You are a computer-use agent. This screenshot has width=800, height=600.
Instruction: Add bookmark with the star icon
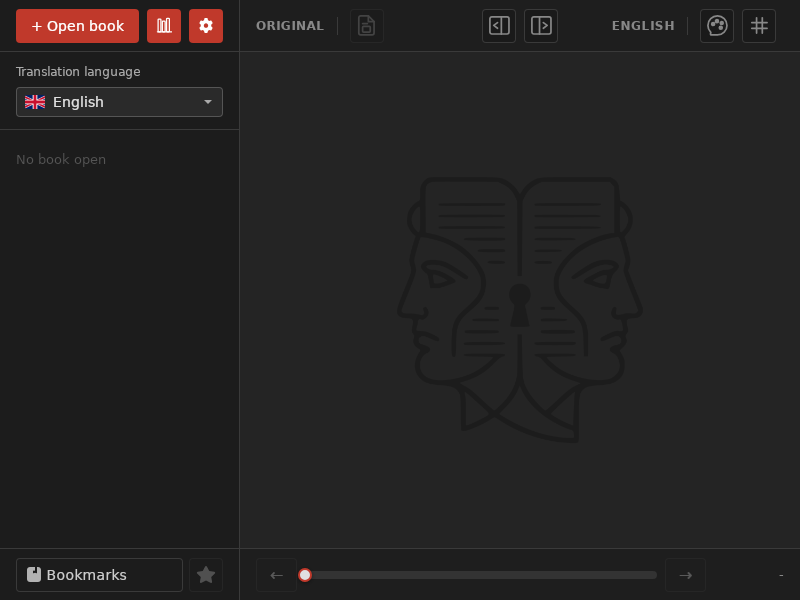[x=206, y=575]
